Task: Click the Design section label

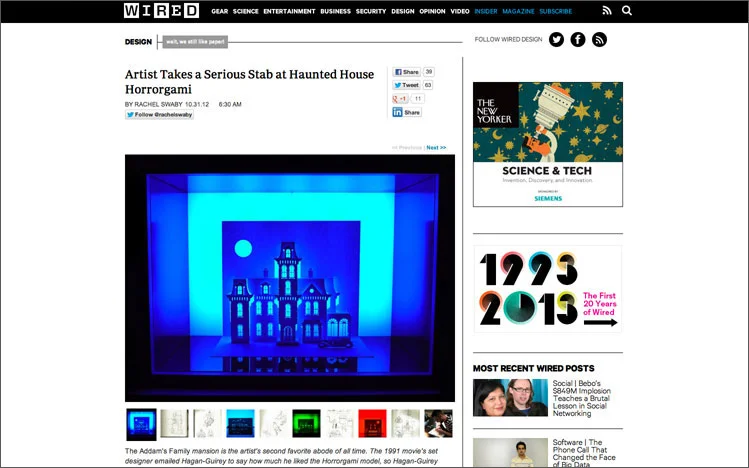Action: pyautogui.click(x=138, y=42)
